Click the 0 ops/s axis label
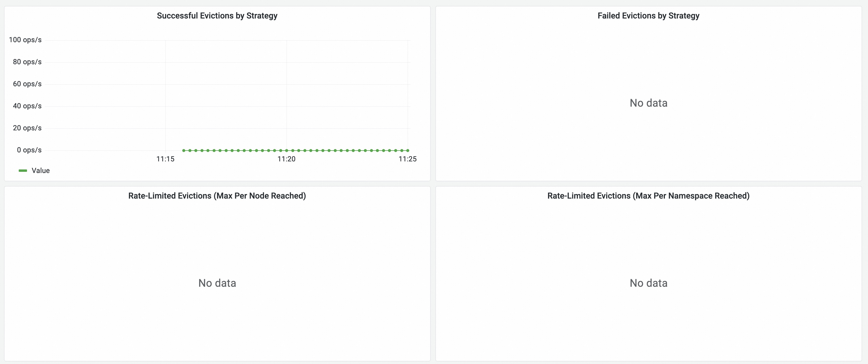 click(x=29, y=150)
